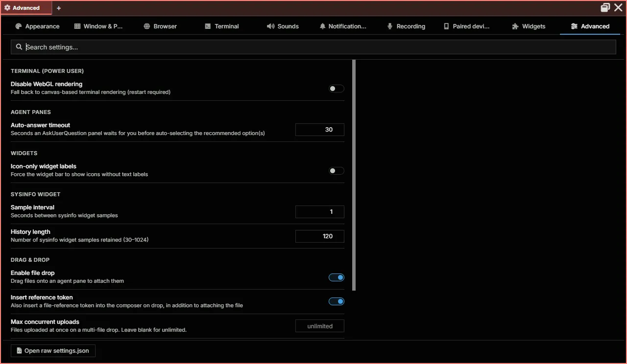Click the 'Auto-answer timeout' label text
627x364 pixels.
pyautogui.click(x=41, y=125)
